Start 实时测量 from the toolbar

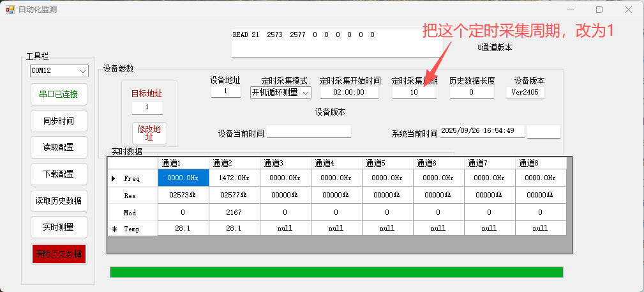pos(58,227)
